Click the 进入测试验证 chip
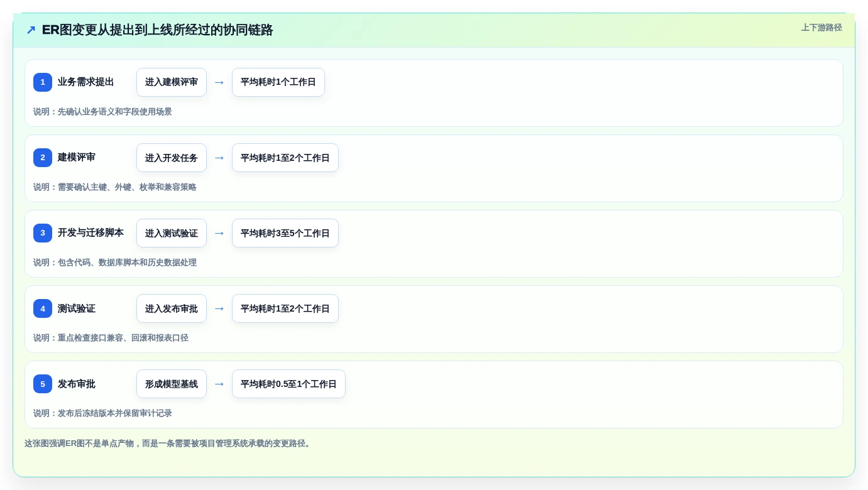 172,233
